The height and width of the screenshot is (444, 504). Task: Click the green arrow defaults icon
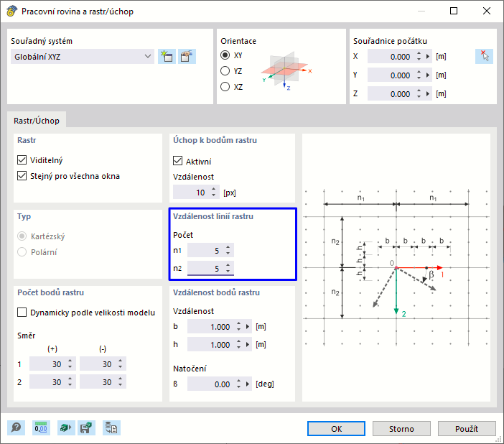(66, 428)
